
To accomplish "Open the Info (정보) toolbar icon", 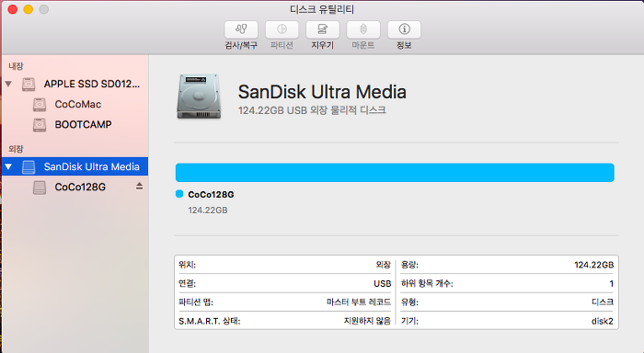I will 404,29.
